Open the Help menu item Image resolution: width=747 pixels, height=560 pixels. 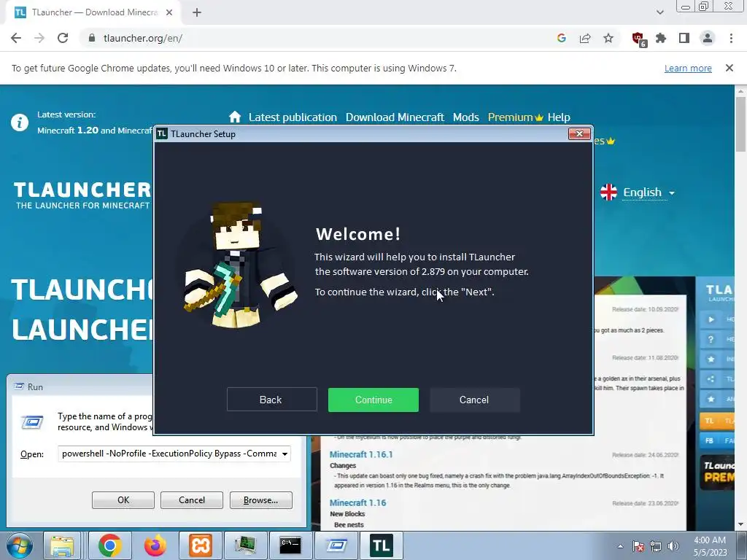point(559,117)
